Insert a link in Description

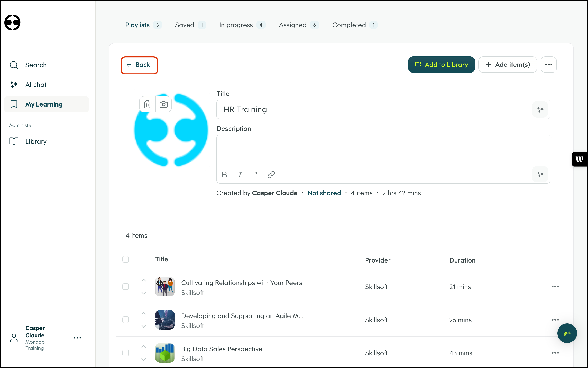click(271, 175)
